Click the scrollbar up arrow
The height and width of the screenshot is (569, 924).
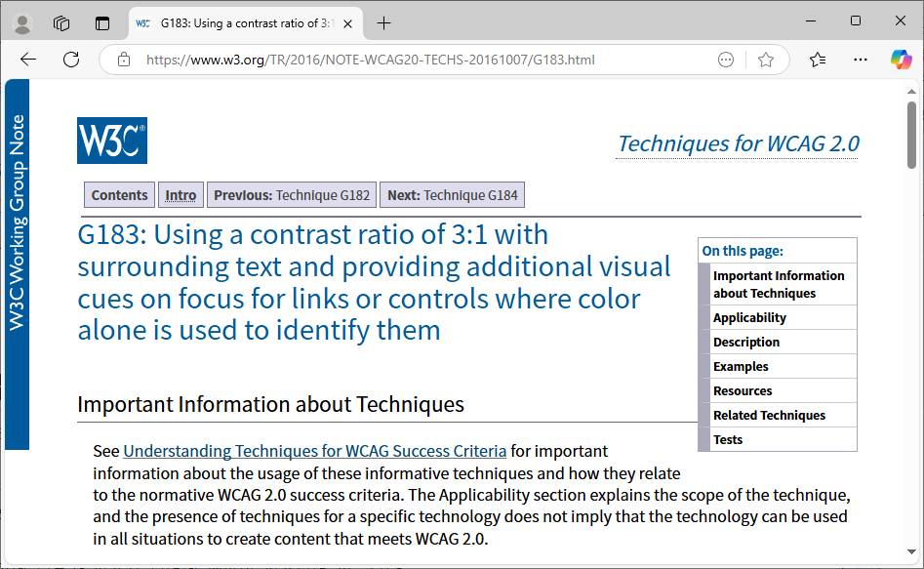click(x=911, y=92)
